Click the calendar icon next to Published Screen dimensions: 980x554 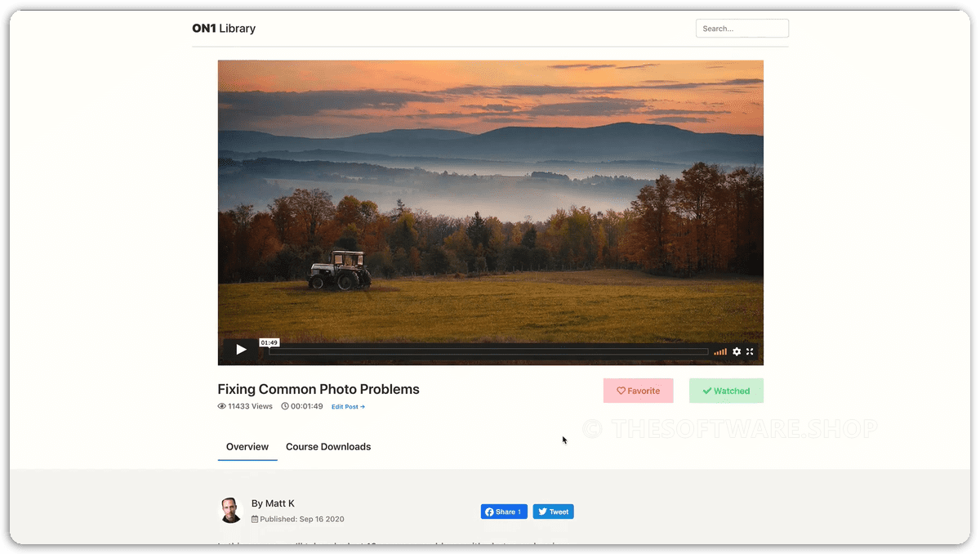tap(255, 519)
